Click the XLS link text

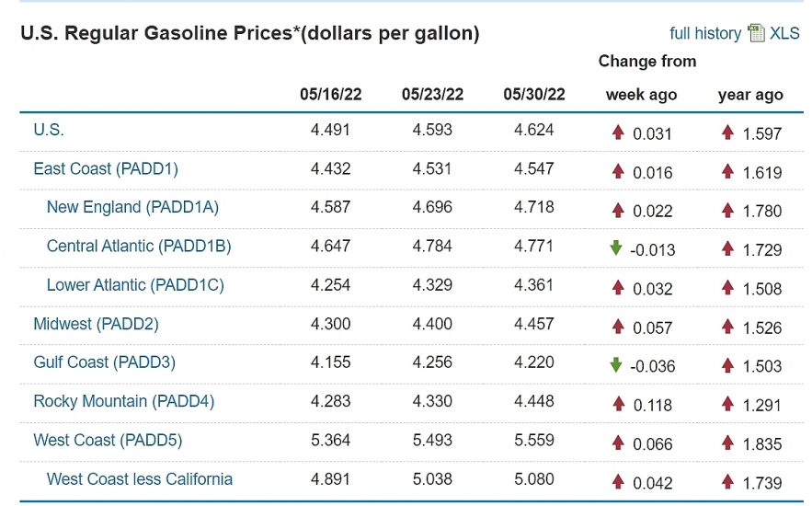click(784, 33)
